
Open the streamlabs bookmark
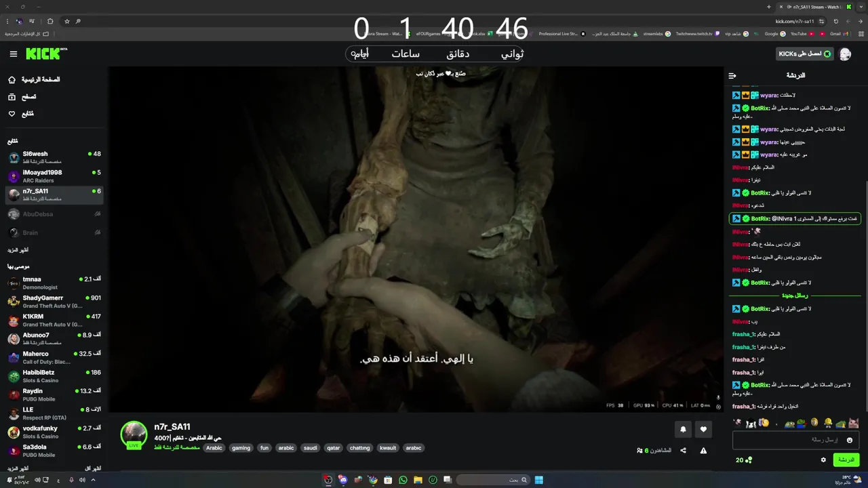[x=656, y=33]
